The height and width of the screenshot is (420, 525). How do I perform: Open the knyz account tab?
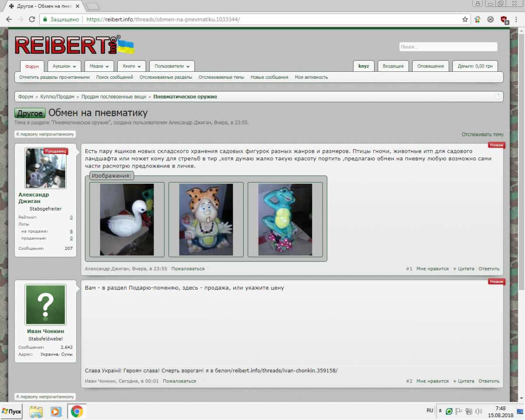(x=364, y=66)
